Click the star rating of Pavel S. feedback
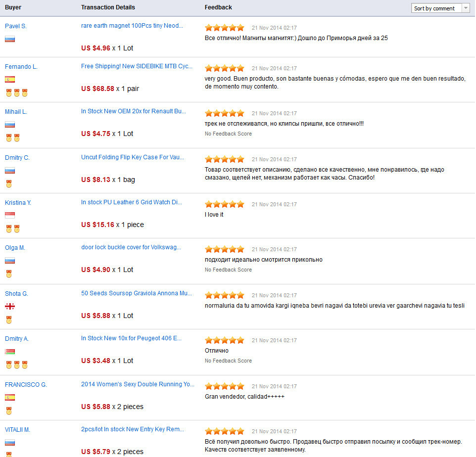This screenshot has width=476, height=457. pos(224,28)
